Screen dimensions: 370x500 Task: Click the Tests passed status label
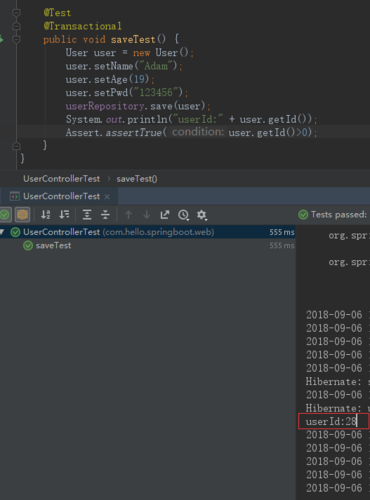[x=338, y=215]
